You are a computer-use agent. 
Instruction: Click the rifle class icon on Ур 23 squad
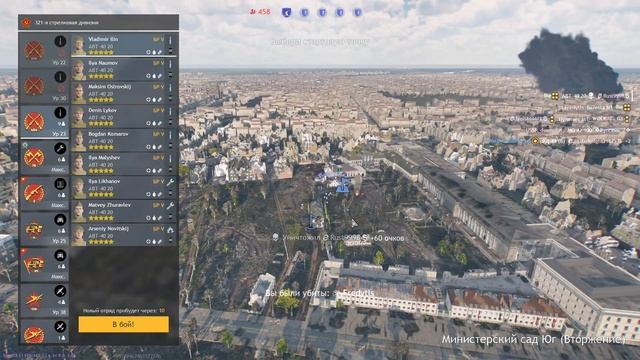pos(60,113)
